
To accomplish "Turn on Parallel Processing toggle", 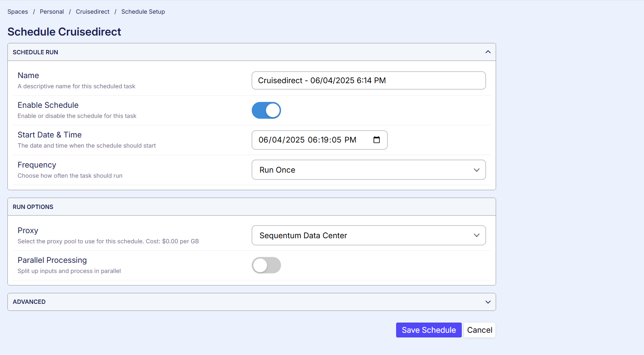I will [x=266, y=265].
